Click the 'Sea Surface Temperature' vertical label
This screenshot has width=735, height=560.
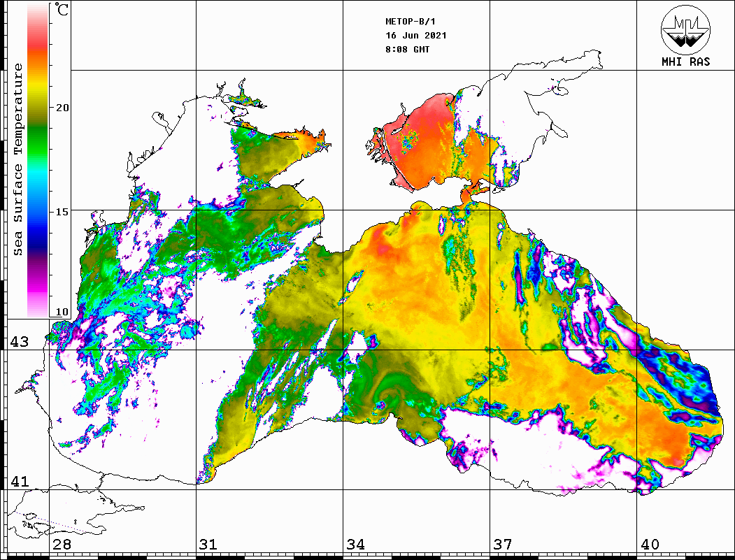(x=17, y=160)
